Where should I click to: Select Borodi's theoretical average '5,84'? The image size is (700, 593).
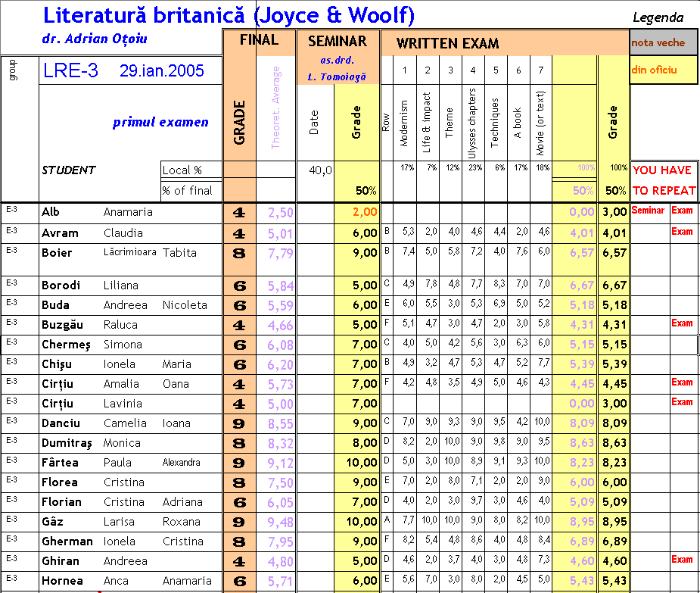[280, 286]
